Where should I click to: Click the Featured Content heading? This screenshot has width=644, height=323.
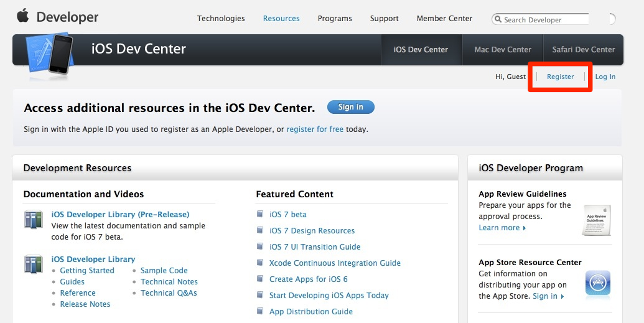click(295, 194)
